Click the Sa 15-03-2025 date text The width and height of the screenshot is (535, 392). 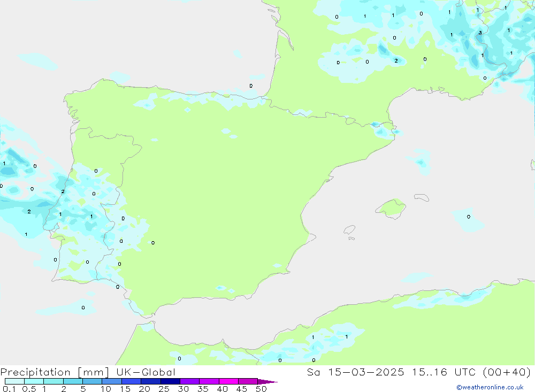pyautogui.click(x=355, y=372)
